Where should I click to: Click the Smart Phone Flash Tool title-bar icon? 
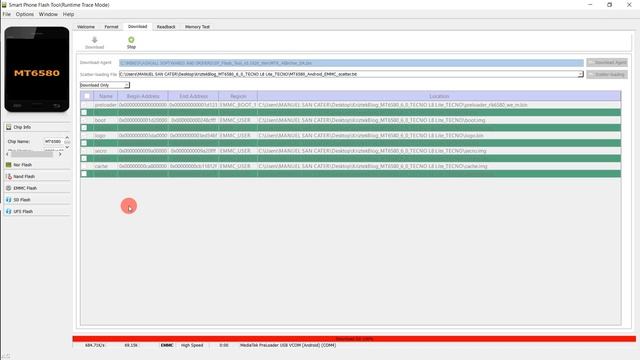point(4,5)
